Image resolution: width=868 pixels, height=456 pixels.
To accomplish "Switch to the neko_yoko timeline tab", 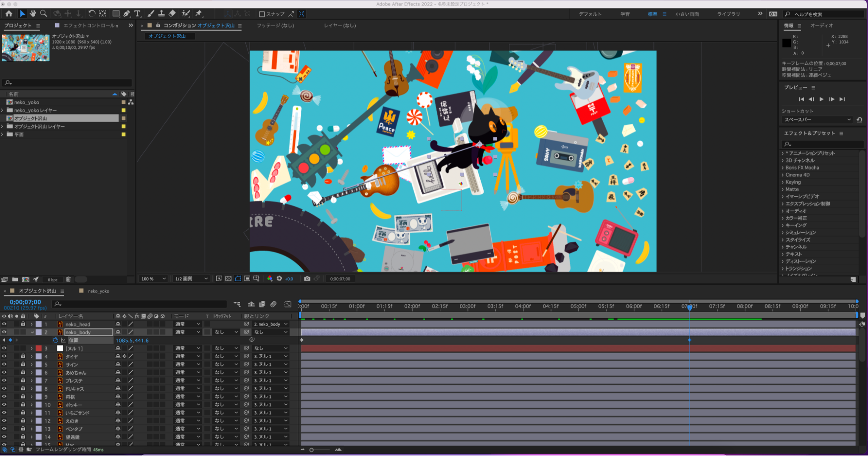I will pos(99,291).
